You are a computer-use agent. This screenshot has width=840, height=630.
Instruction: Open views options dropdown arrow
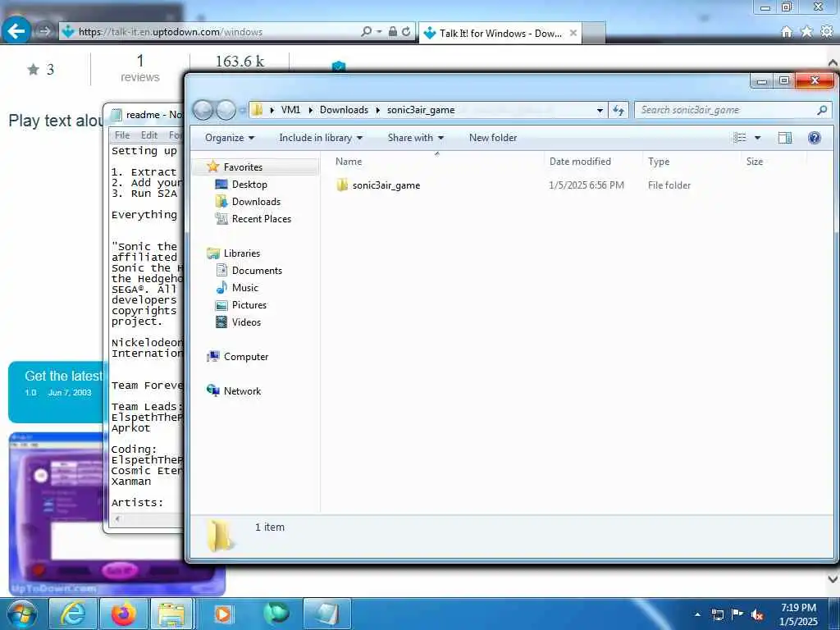point(757,138)
